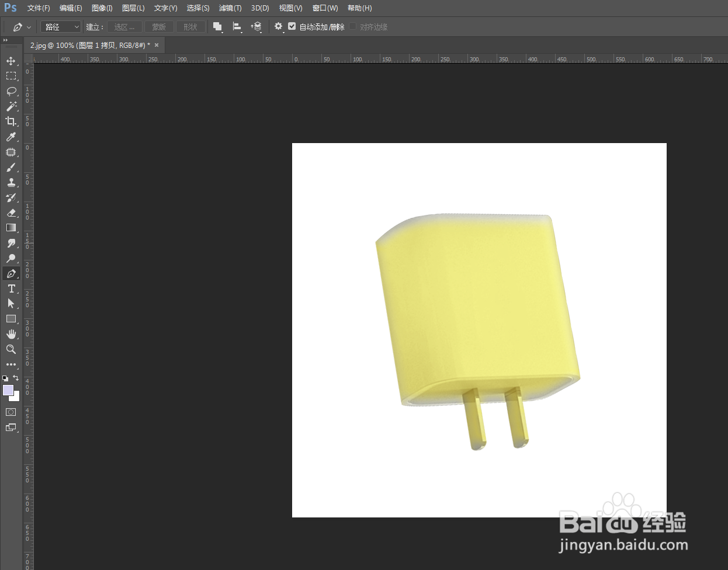Select the Crop tool
The width and height of the screenshot is (728, 570).
tap(11, 121)
